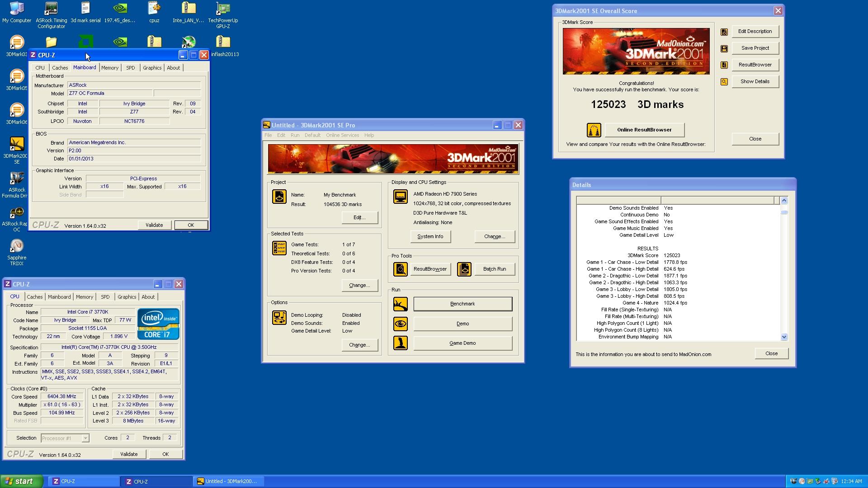Click Benchmark run icon

(x=400, y=304)
